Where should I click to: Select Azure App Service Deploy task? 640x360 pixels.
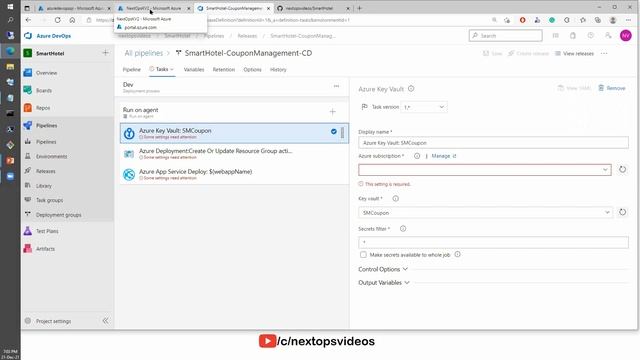tap(234, 174)
